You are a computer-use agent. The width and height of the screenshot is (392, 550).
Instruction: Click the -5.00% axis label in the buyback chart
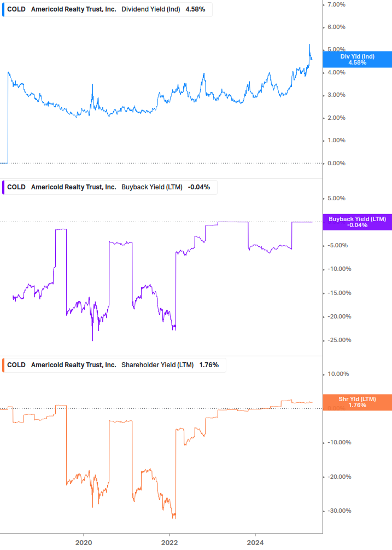[337, 245]
